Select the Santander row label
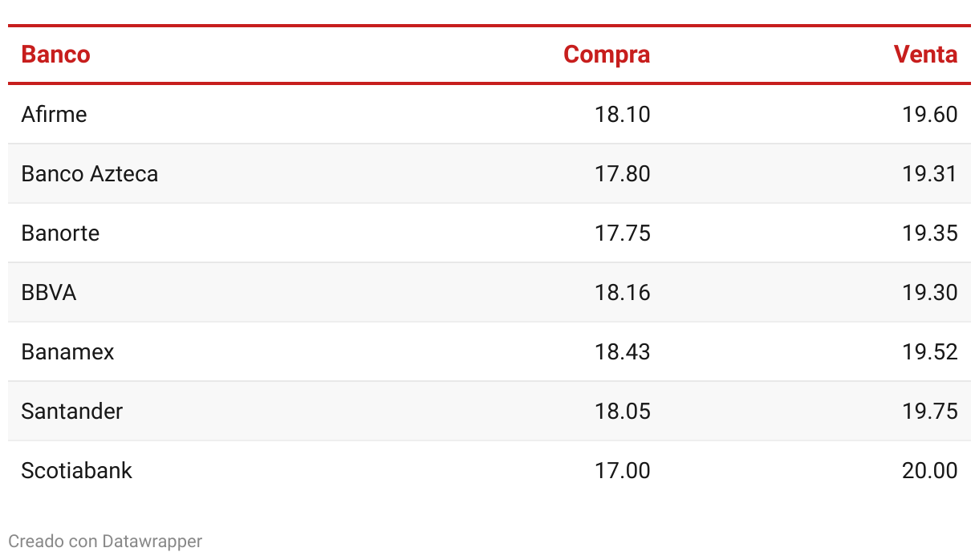This screenshot has width=979, height=560. coord(71,411)
